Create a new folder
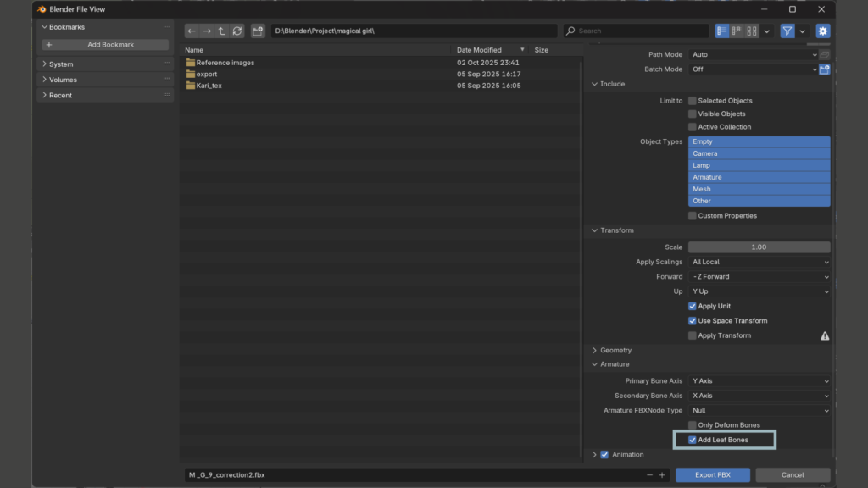This screenshot has height=488, width=868. pyautogui.click(x=258, y=30)
